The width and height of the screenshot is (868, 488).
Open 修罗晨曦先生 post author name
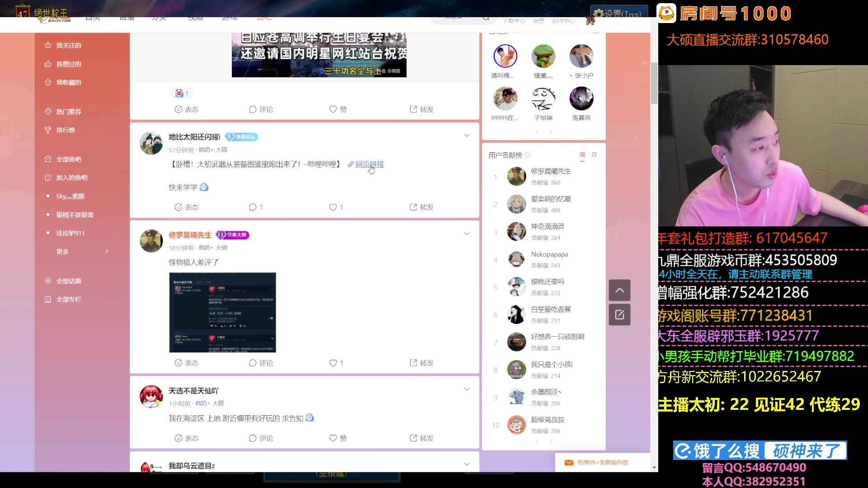click(x=190, y=235)
